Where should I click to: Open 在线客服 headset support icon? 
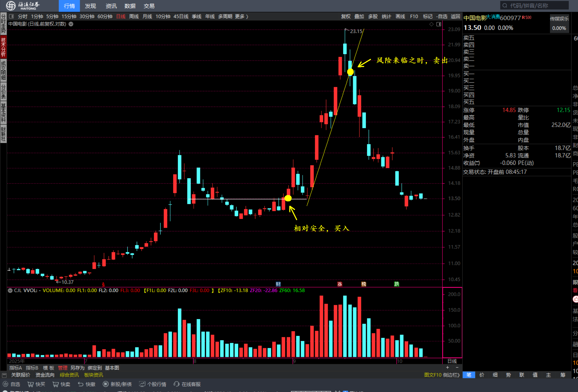tap(177, 384)
